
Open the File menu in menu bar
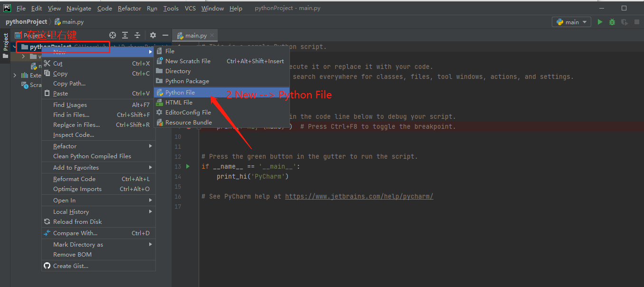click(x=21, y=9)
